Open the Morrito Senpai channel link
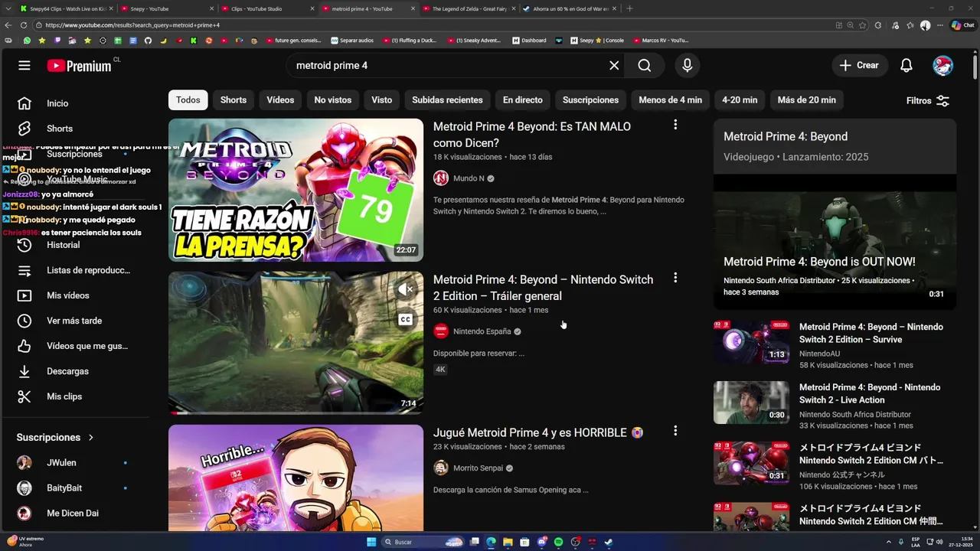This screenshot has width=980, height=551. click(x=478, y=468)
